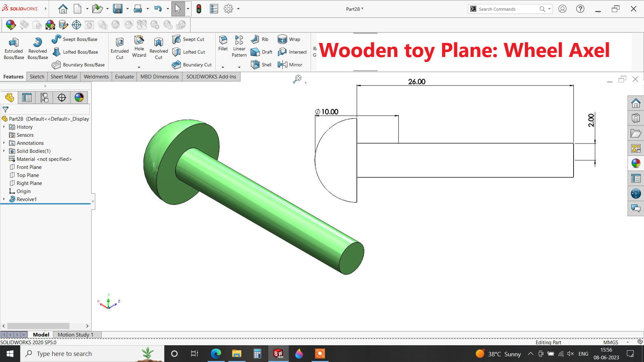This screenshot has width=644, height=362.
Task: Open the PropertyManager tab icon
Action: click(x=27, y=98)
